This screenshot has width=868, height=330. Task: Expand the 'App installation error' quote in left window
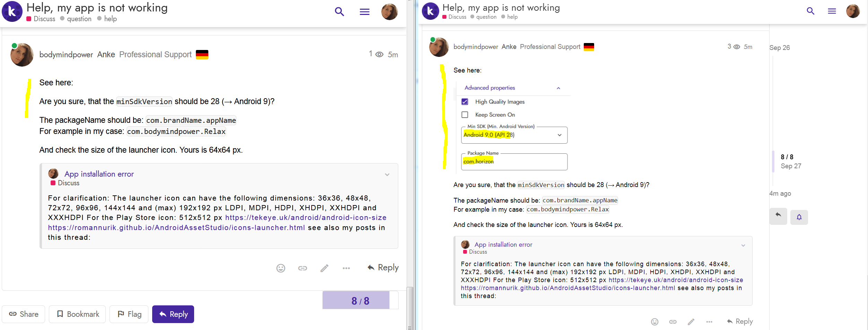pos(387,175)
